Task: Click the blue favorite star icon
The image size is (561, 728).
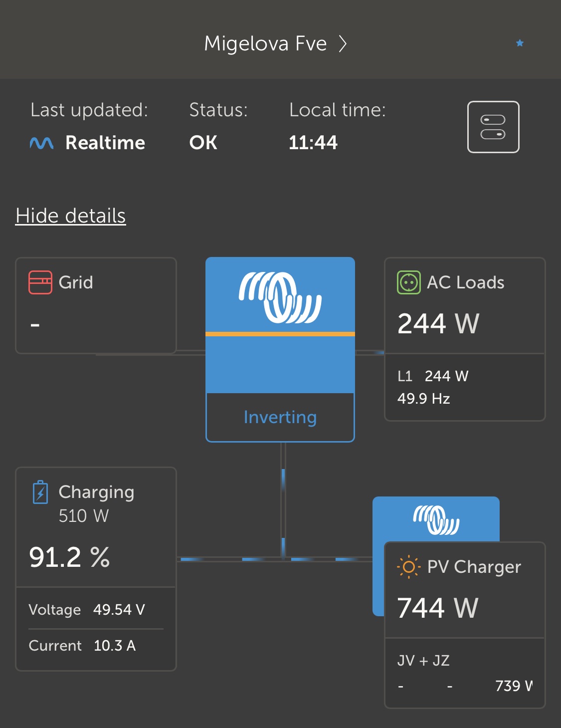Action: pos(520,43)
